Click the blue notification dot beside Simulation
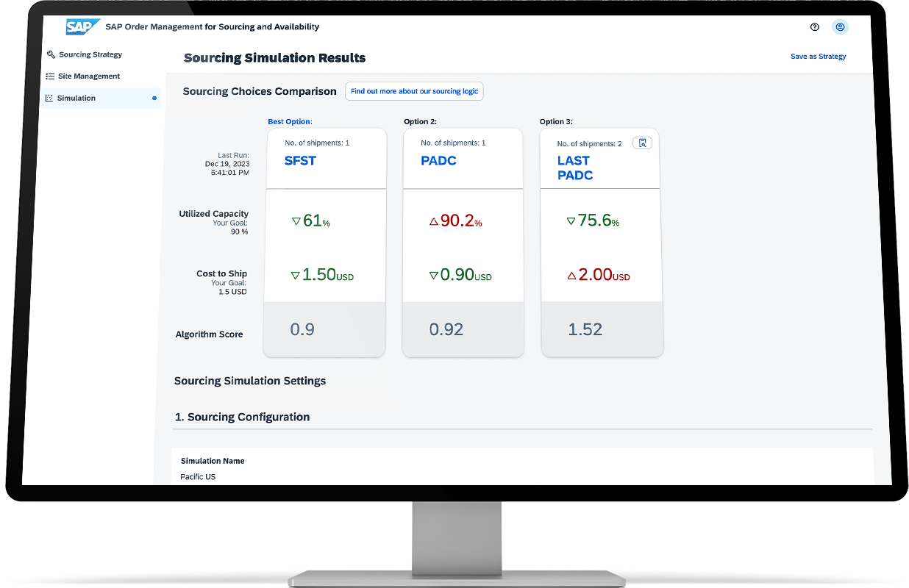 pyautogui.click(x=154, y=97)
